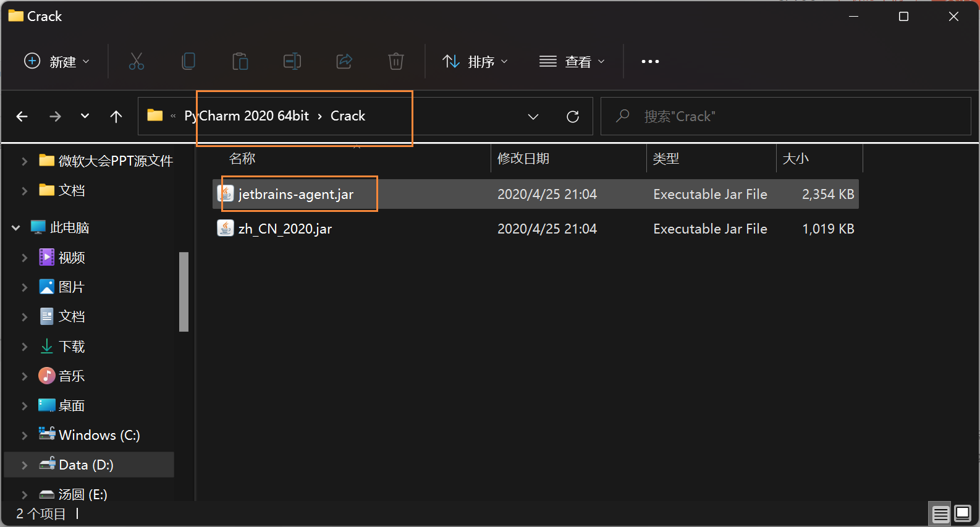Click the Copy icon in toolbar
980x527 pixels.
[188, 61]
